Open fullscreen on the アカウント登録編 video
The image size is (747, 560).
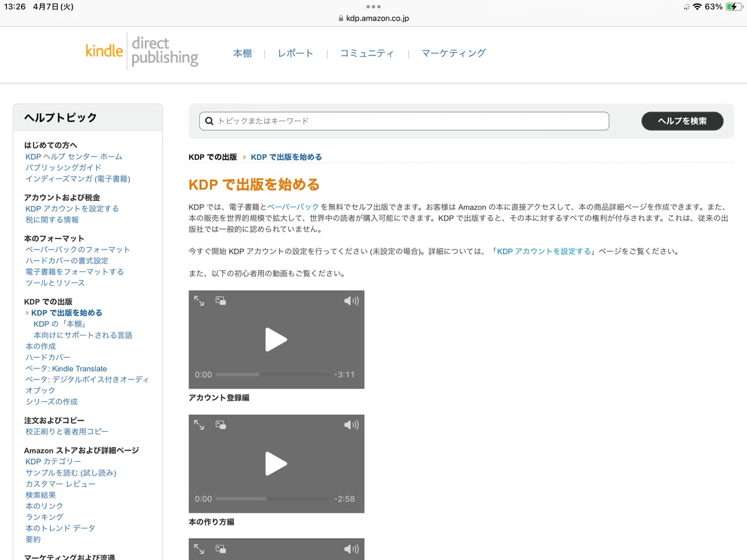click(x=199, y=301)
